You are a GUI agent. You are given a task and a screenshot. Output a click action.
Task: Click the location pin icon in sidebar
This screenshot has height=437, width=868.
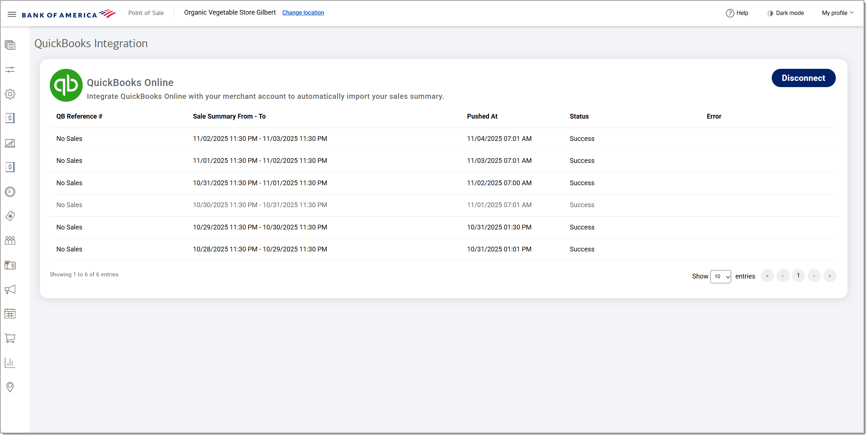10,387
